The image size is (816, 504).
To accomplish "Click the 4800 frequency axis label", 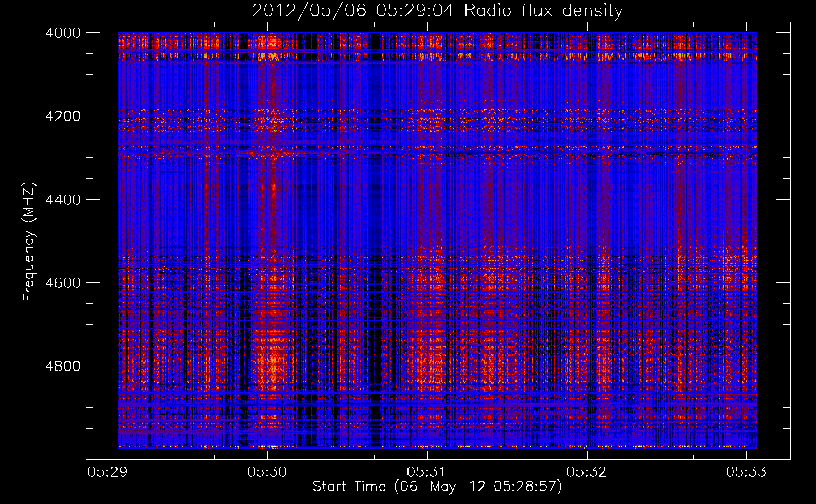I will (63, 366).
